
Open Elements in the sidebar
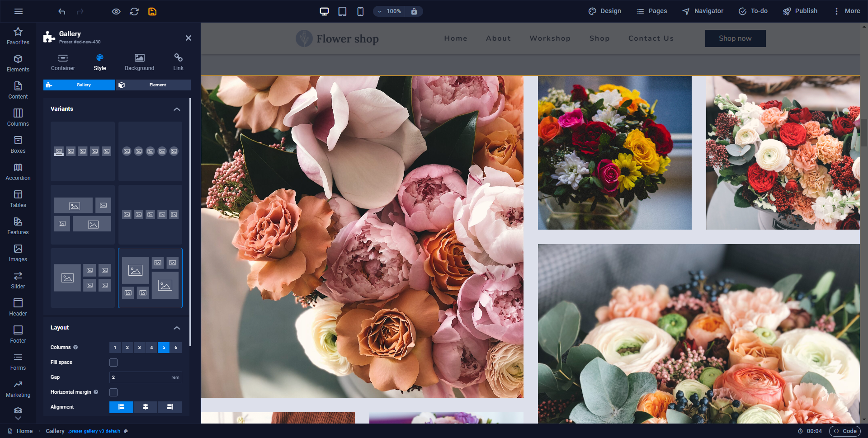(18, 63)
